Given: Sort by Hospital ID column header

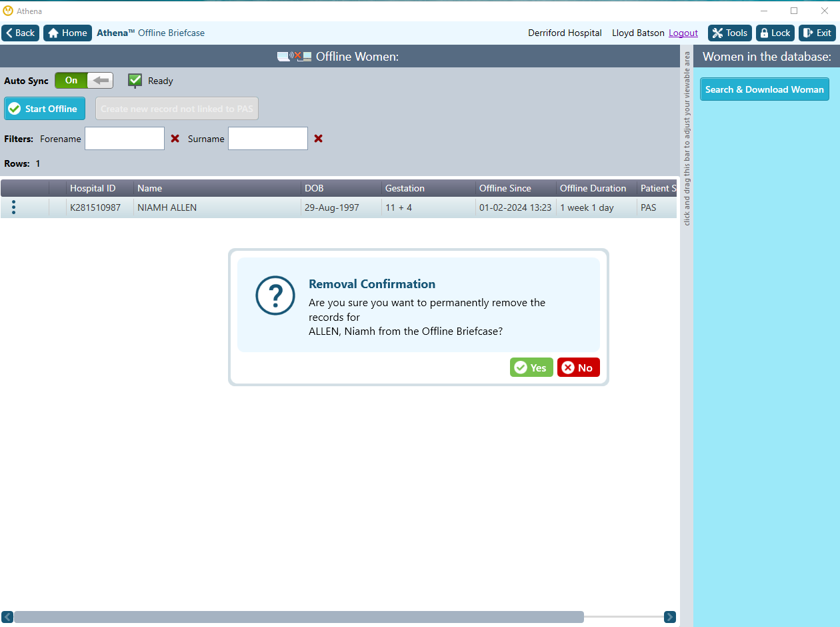Looking at the screenshot, I should [100, 188].
